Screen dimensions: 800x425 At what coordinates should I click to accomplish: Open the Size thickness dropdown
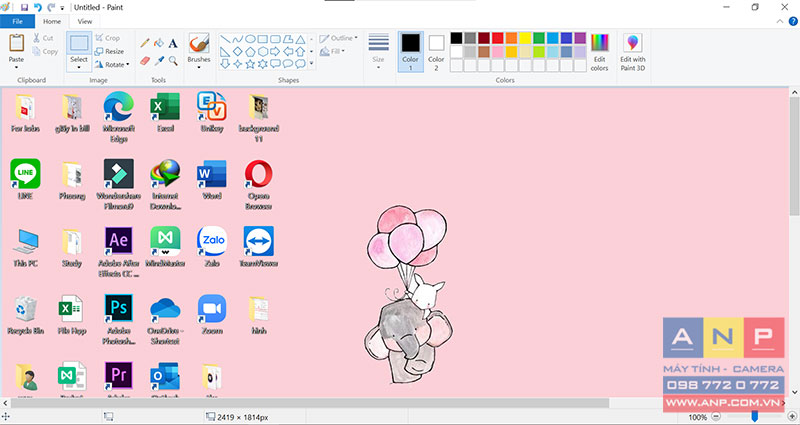pos(378,52)
